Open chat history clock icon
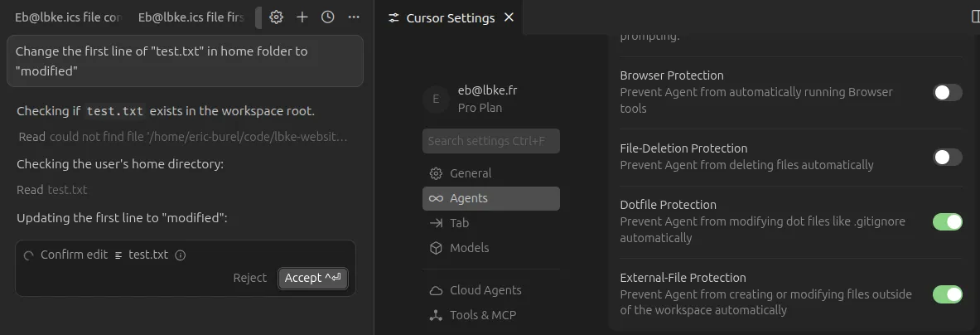Image resolution: width=980 pixels, height=335 pixels. (328, 17)
